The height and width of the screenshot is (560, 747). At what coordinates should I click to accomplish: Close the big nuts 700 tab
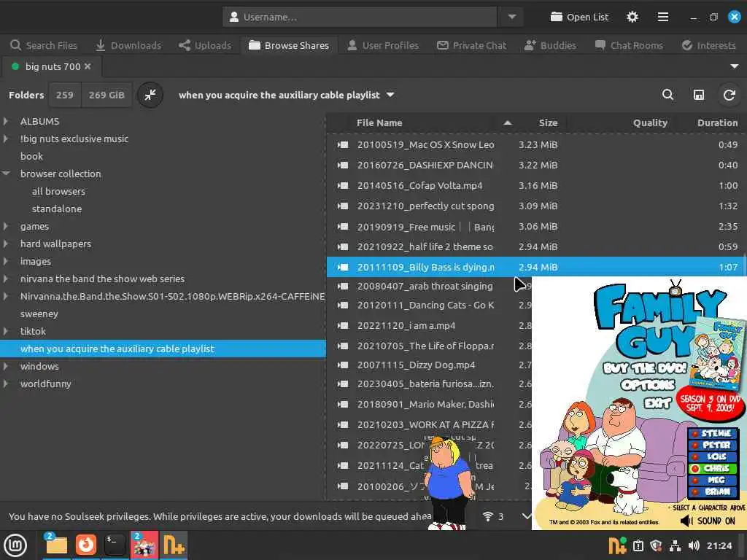click(88, 66)
